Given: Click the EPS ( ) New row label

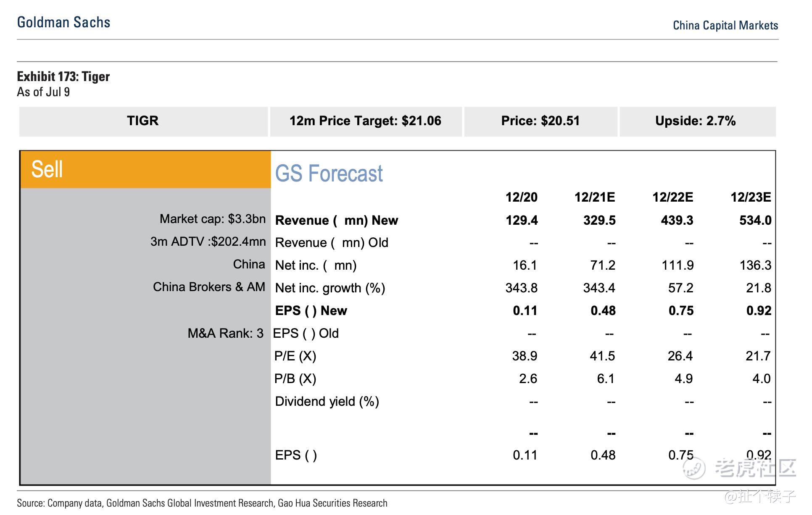Looking at the screenshot, I should (x=311, y=311).
